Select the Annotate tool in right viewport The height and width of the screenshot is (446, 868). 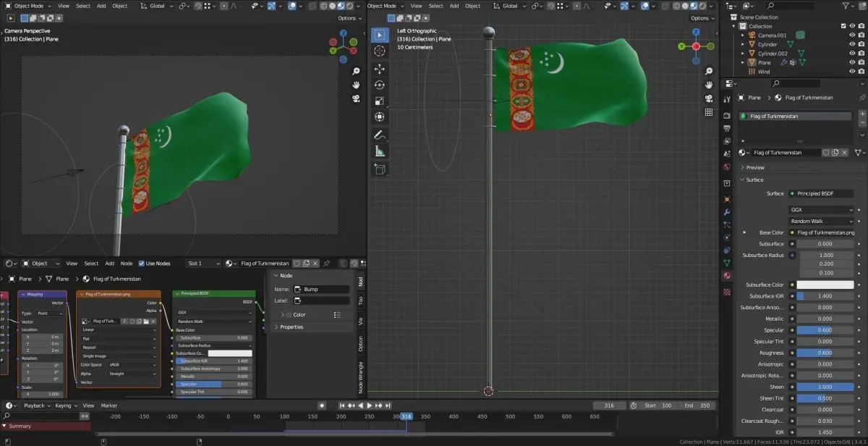380,135
